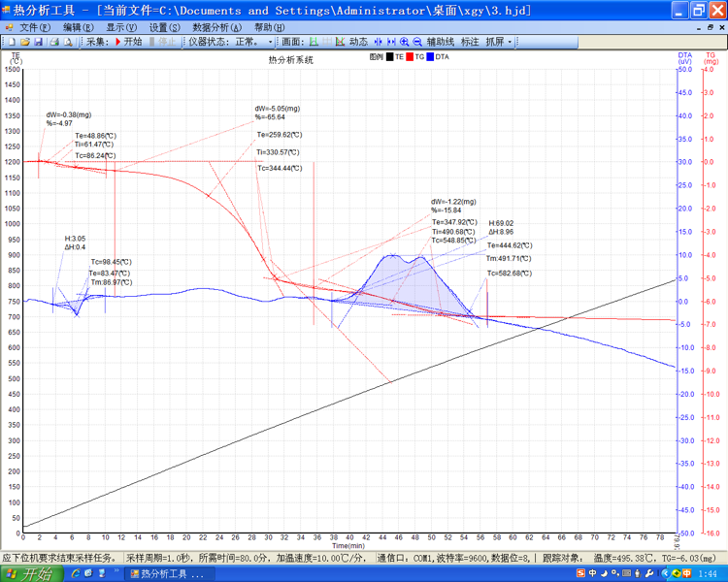Click first green axis view icon
Screen dimensions: 728x582
point(314,42)
